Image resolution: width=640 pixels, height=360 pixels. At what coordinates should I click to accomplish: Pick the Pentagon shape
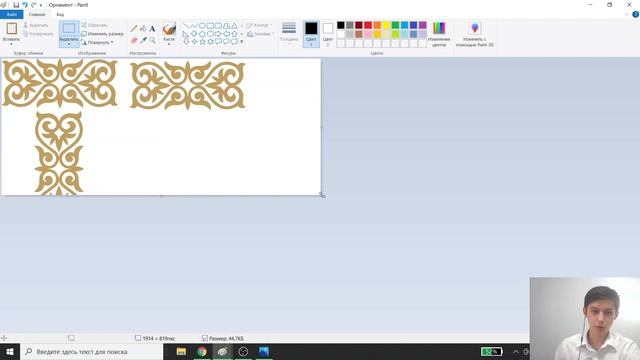tap(202, 34)
